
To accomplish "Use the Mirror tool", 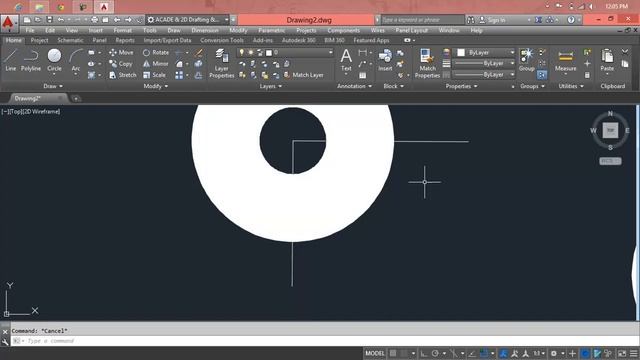I will pyautogui.click(x=156, y=64).
